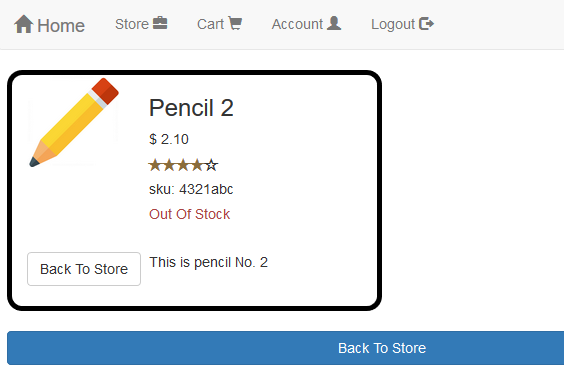This screenshot has height=391, width=564.
Task: Click the Pencil 2 product title
Action: (191, 108)
